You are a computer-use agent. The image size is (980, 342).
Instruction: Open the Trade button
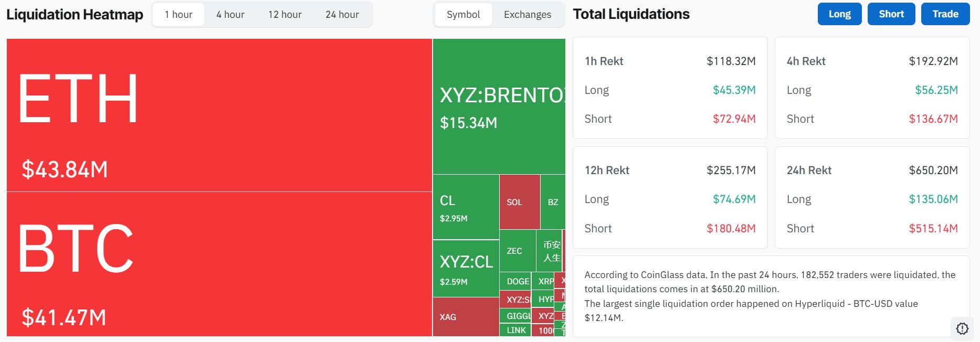coord(945,14)
